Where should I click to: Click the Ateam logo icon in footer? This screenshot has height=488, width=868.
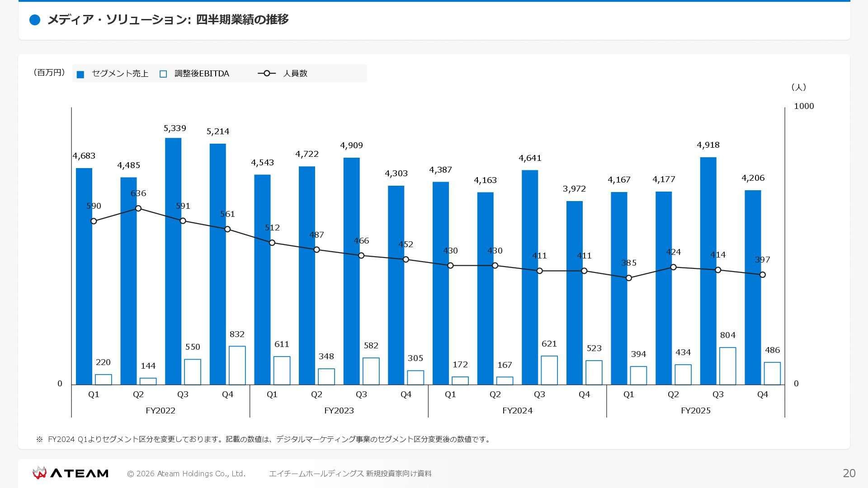coord(39,473)
